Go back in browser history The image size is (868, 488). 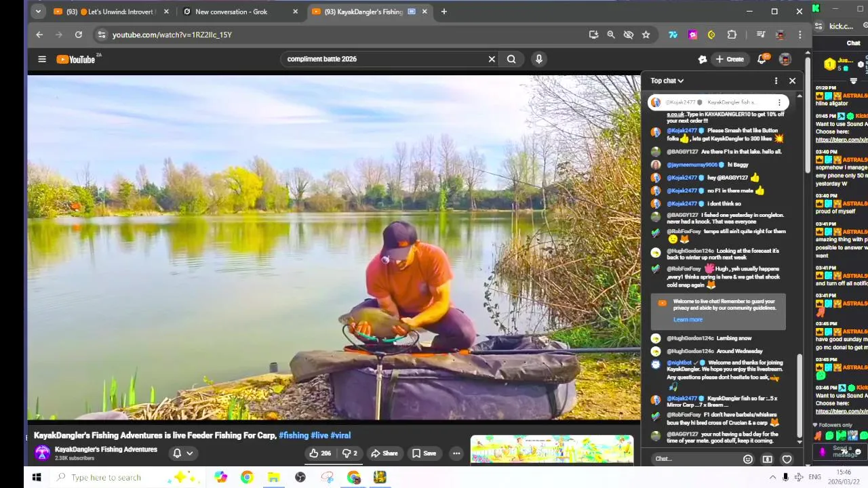click(39, 35)
